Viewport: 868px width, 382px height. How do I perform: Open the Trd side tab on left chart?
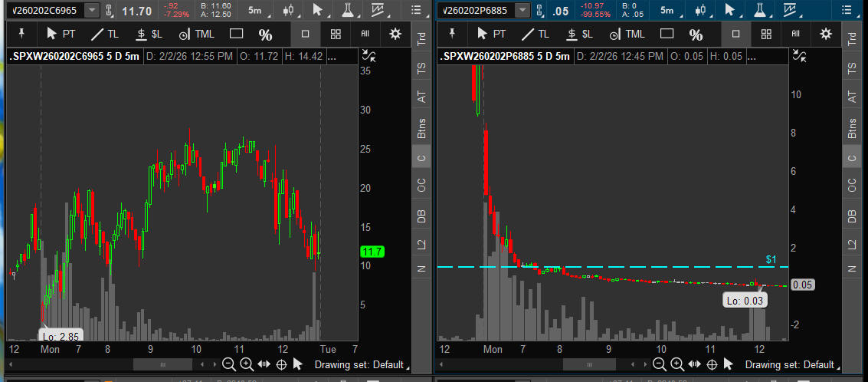[421, 40]
